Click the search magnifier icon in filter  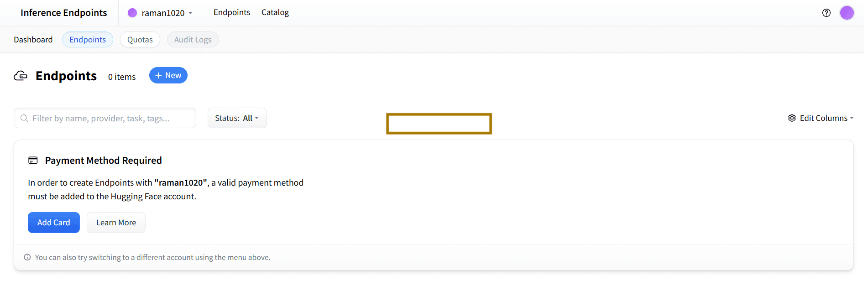(x=24, y=119)
